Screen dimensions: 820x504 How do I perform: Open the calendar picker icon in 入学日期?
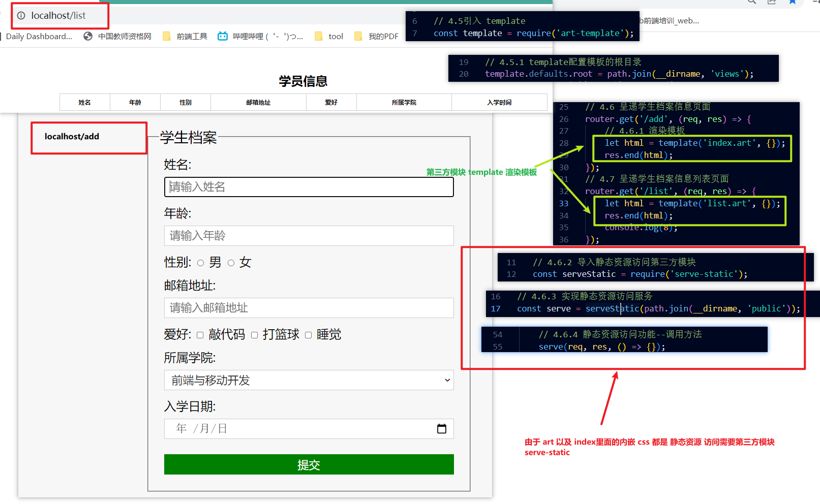click(442, 429)
